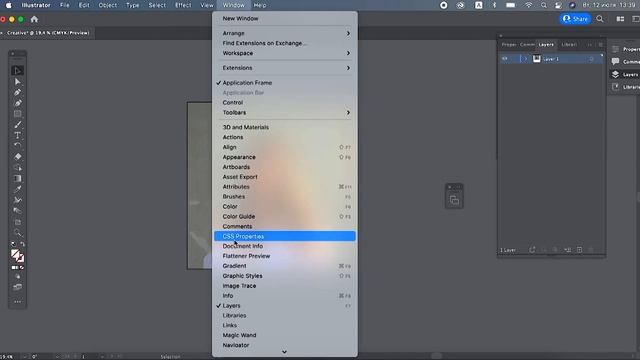
Task: Open macOS Control Center
Action: tap(558, 5)
